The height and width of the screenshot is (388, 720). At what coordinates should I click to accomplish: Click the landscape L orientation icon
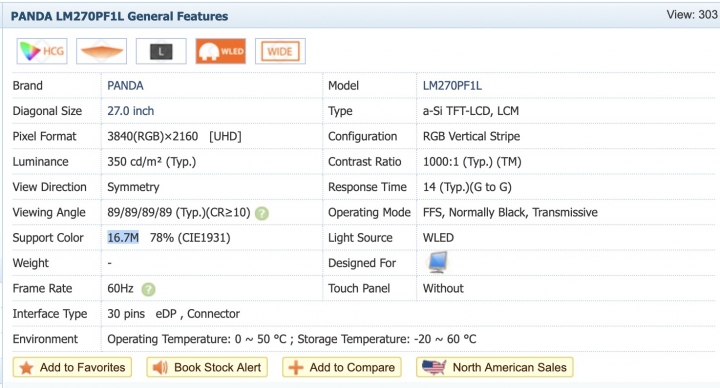point(161,51)
